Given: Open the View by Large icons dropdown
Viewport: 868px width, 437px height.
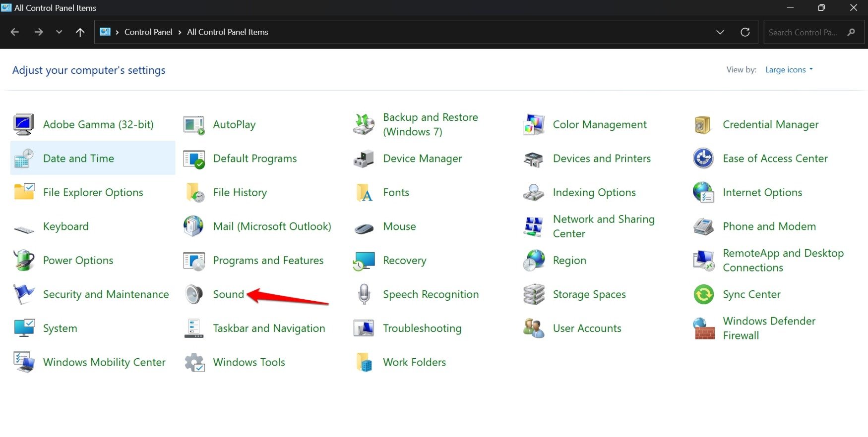Looking at the screenshot, I should pyautogui.click(x=789, y=70).
